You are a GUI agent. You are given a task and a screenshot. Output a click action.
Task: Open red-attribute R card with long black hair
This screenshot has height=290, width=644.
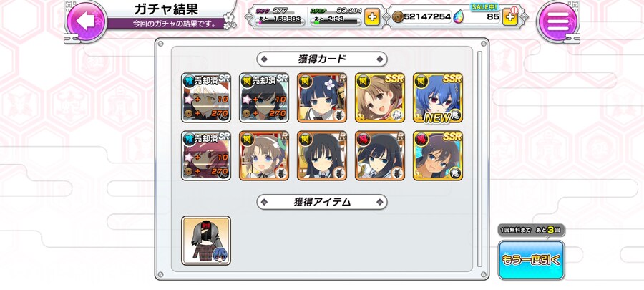(380, 155)
